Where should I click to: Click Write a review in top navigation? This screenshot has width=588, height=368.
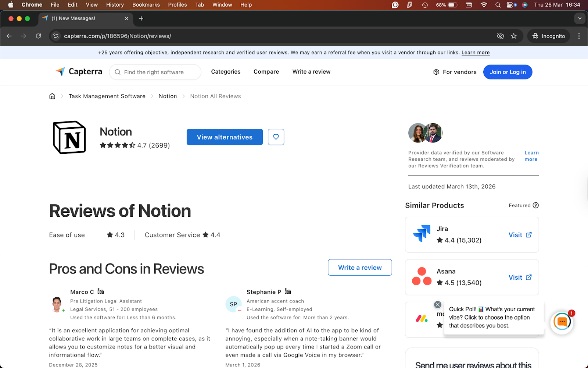pyautogui.click(x=311, y=72)
